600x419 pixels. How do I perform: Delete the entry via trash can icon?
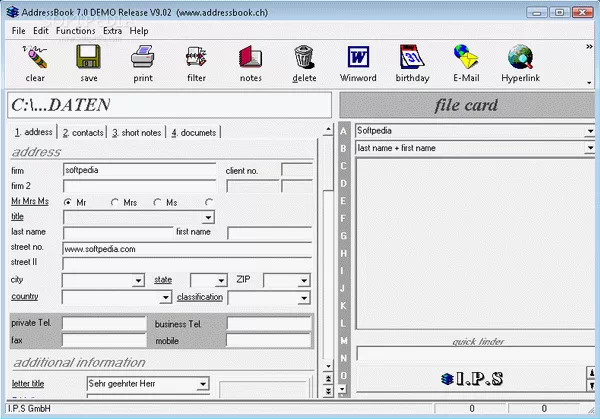(304, 57)
